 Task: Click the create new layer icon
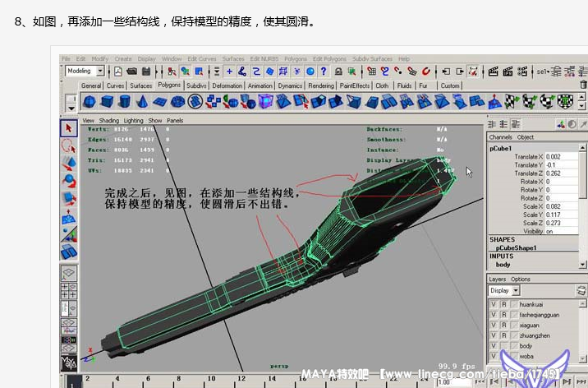(x=581, y=290)
